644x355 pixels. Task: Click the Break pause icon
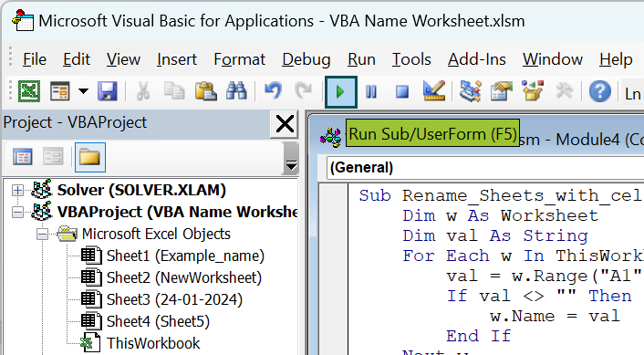371,91
